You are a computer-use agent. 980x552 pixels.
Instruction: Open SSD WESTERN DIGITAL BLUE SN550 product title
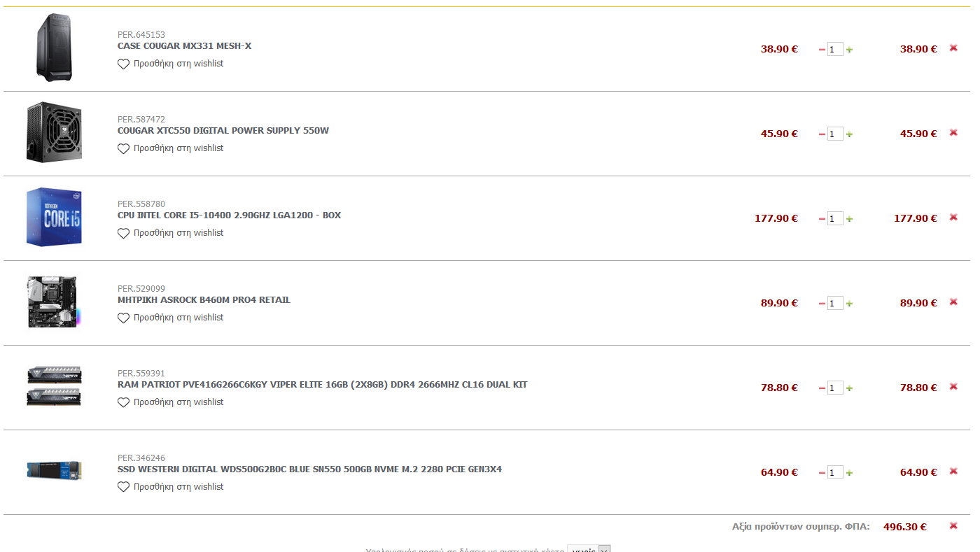309,469
